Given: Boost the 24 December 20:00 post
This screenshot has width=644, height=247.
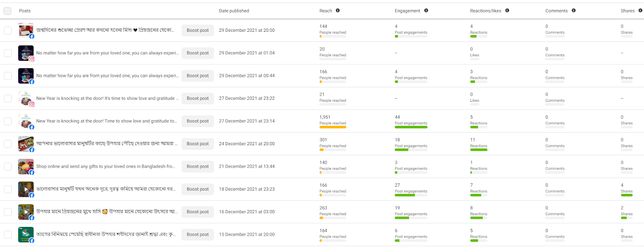Looking at the screenshot, I should click(198, 144).
